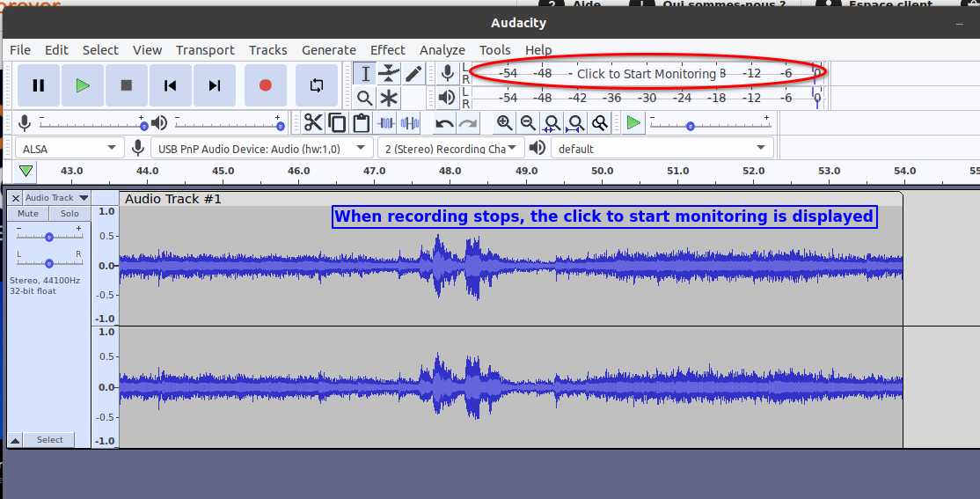Open the Help menu
This screenshot has height=499, width=980.
point(538,50)
